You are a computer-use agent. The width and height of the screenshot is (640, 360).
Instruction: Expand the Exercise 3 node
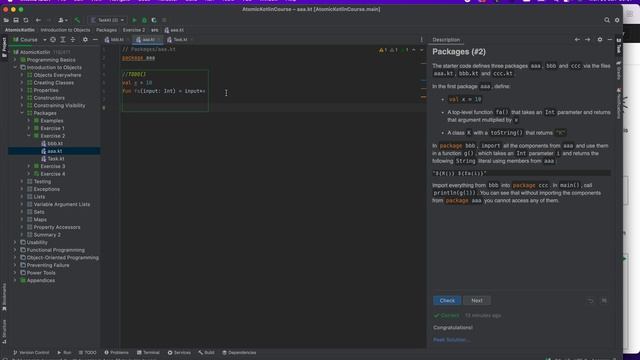29,167
